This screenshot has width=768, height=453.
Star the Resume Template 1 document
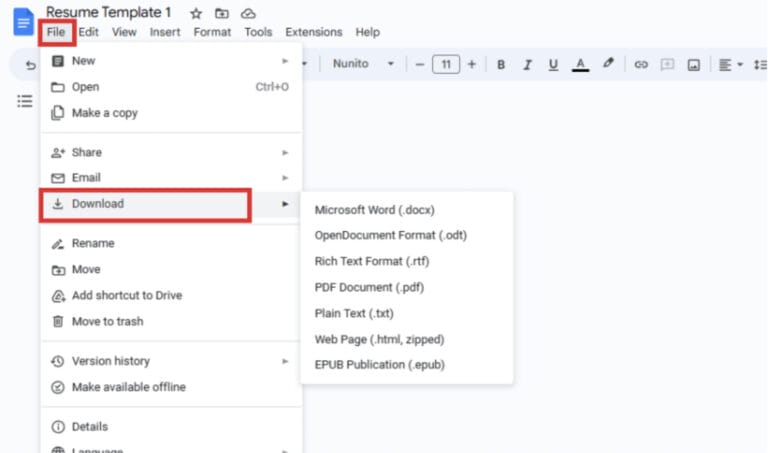pyautogui.click(x=196, y=14)
